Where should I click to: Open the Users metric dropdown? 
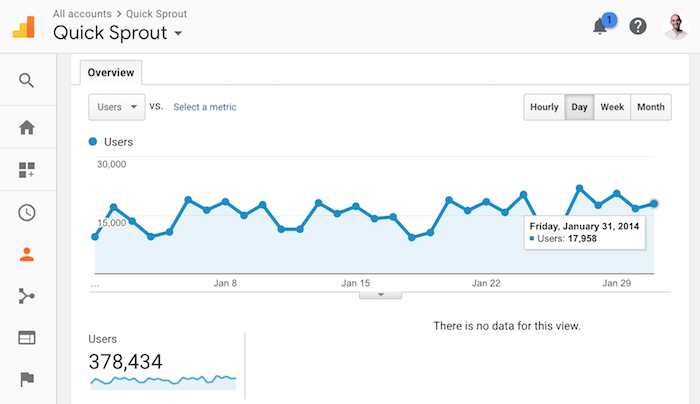point(117,107)
